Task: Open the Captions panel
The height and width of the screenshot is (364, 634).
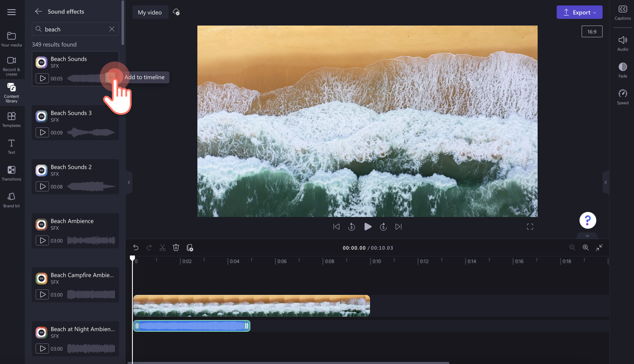Action: click(623, 13)
